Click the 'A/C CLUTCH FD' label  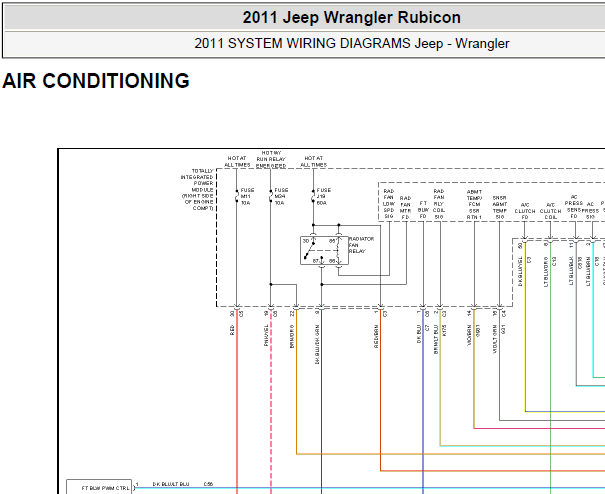(525, 211)
